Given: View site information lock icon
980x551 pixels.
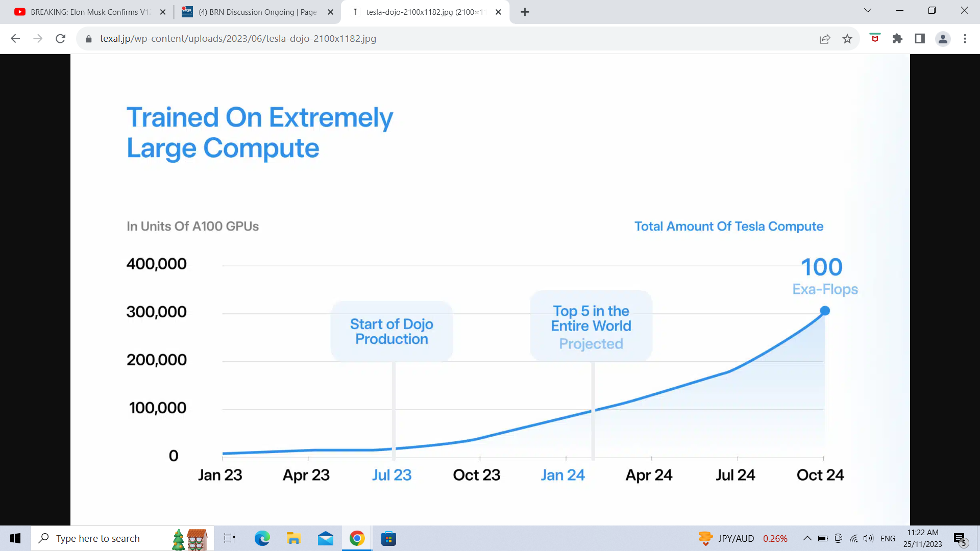Looking at the screenshot, I should (x=88, y=39).
